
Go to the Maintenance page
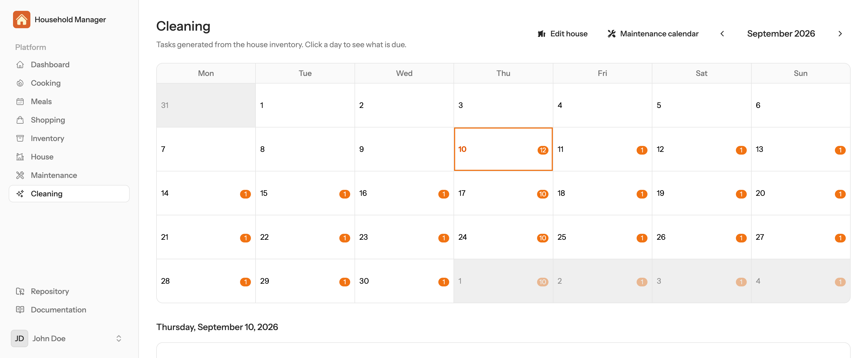click(x=69, y=175)
